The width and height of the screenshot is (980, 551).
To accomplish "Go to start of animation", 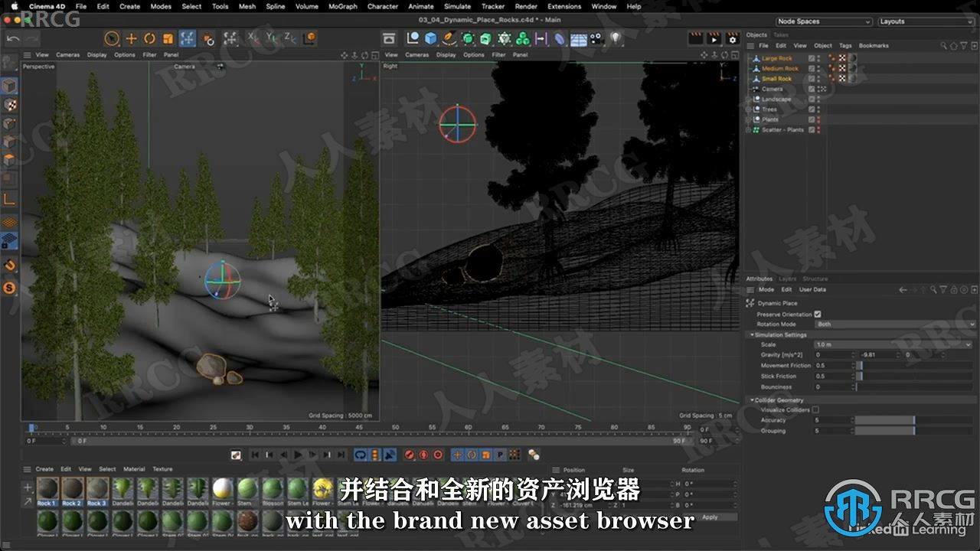I will pos(255,455).
